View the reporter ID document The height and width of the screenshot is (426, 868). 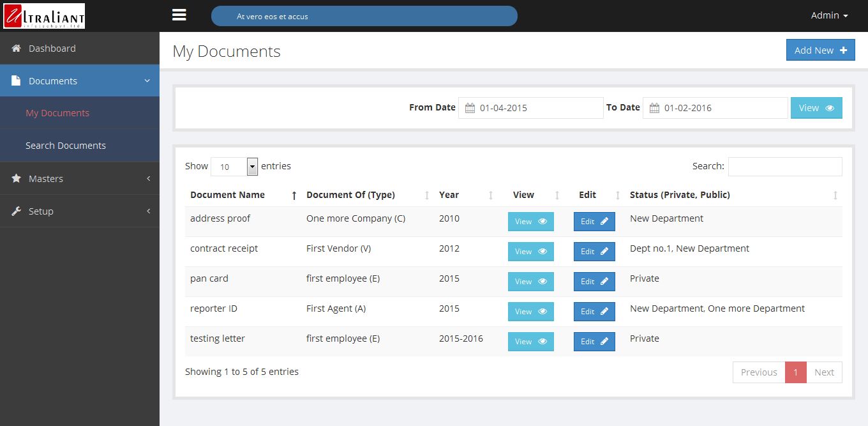click(x=530, y=312)
